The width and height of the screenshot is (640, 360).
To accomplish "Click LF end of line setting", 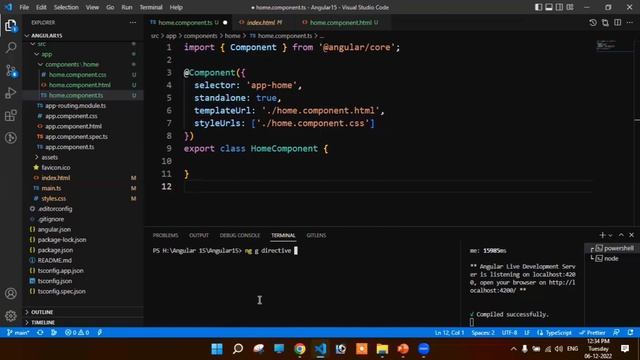I will [527, 333].
